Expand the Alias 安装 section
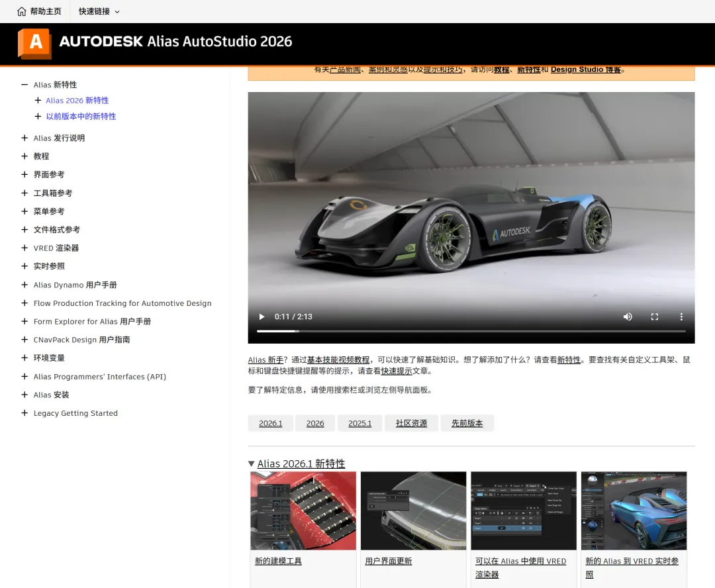This screenshot has width=715, height=588. point(24,395)
